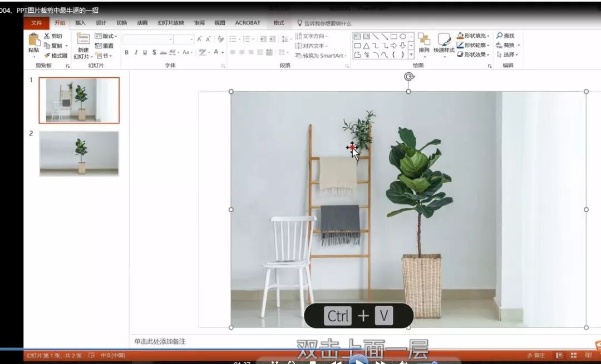Open the Slide Show (幻灯片放映) tab
Image resolution: width=601 pixels, height=364 pixels.
click(x=171, y=23)
